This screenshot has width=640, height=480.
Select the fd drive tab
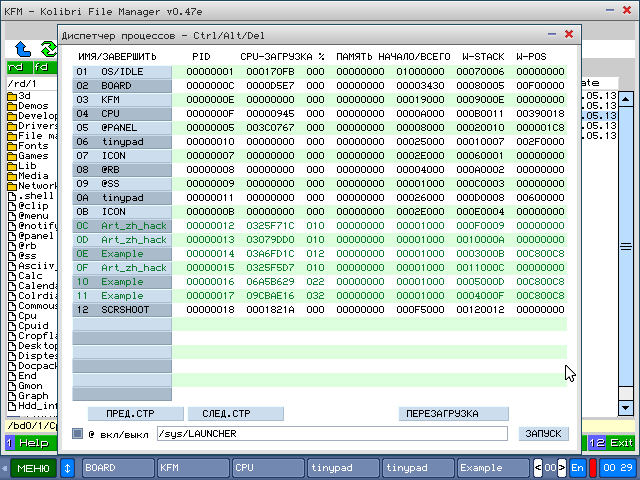tap(41, 67)
